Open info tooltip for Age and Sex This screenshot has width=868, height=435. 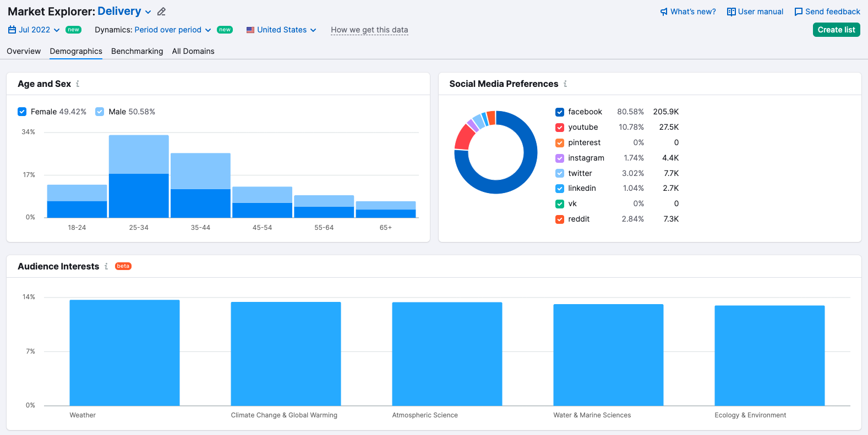click(x=78, y=84)
